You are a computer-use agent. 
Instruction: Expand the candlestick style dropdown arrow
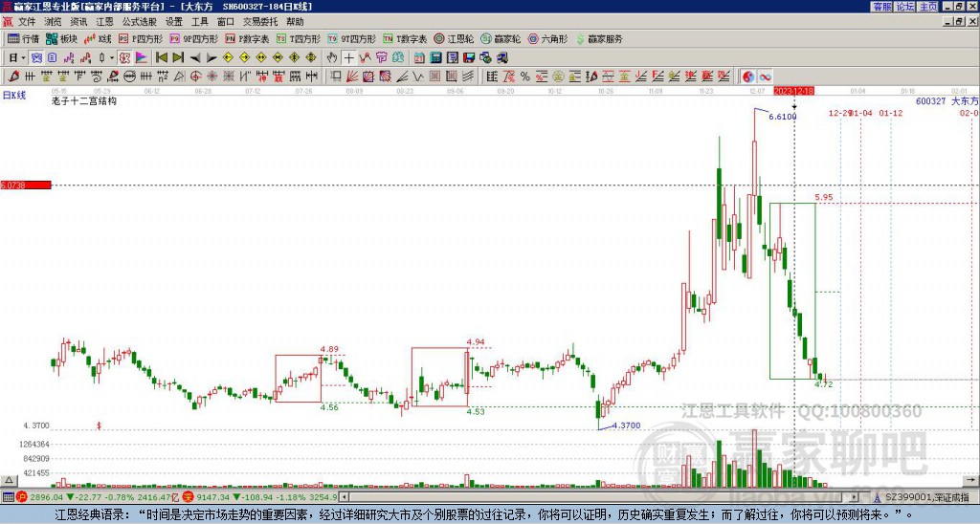[x=112, y=58]
